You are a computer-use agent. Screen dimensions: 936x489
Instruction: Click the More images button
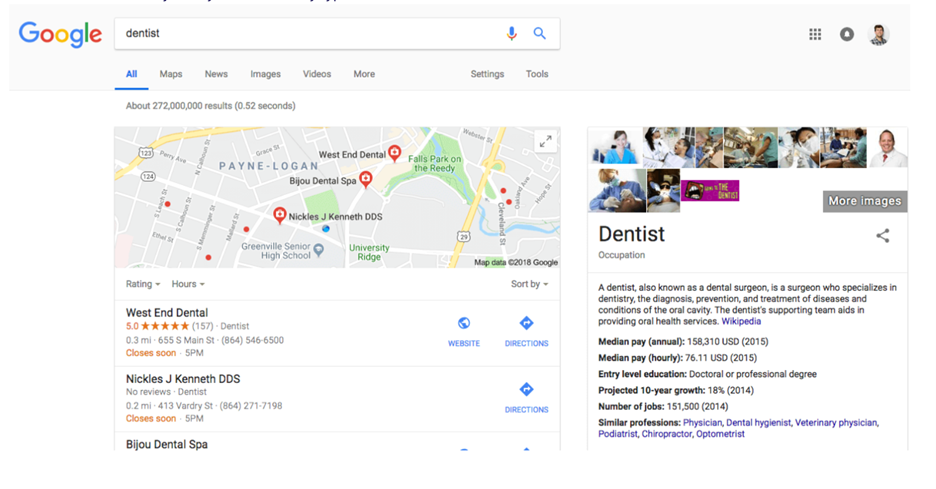click(x=865, y=201)
